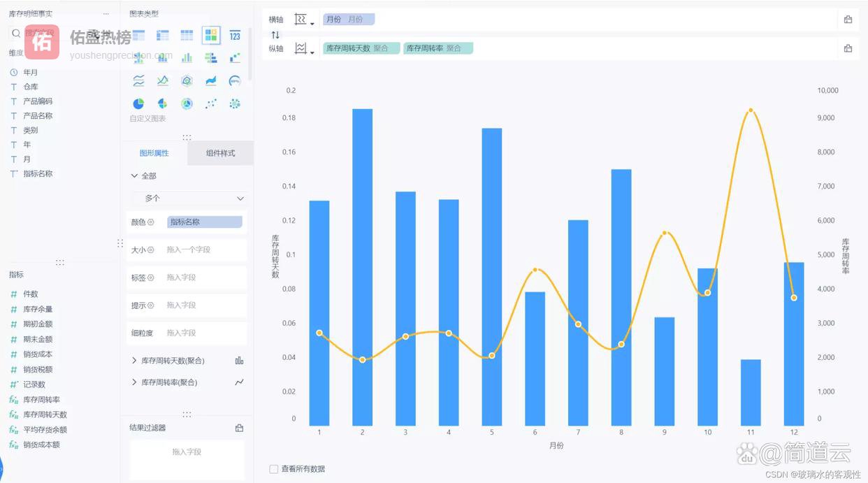Screen dimensions: 868x483
Task: Pick the scatter plot chart icon
Action: [210, 103]
